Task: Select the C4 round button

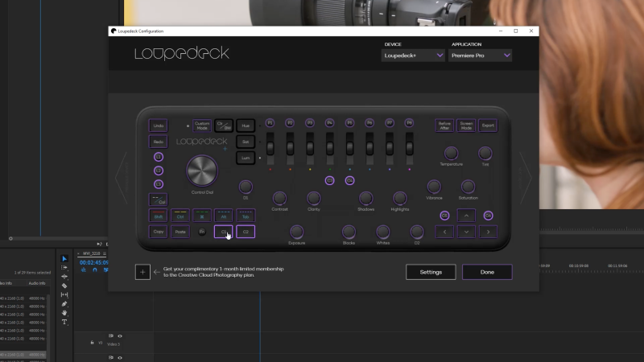Action: click(x=349, y=180)
